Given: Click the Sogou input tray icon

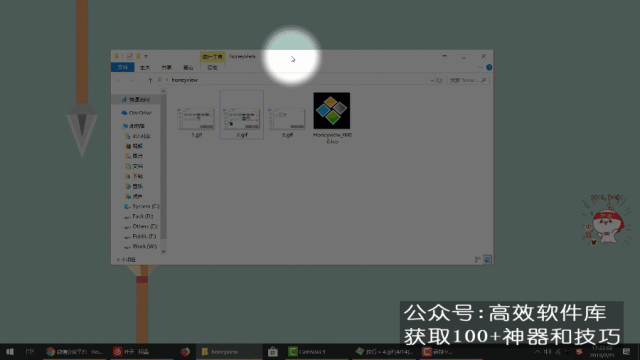Looking at the screenshot, I should (579, 351).
